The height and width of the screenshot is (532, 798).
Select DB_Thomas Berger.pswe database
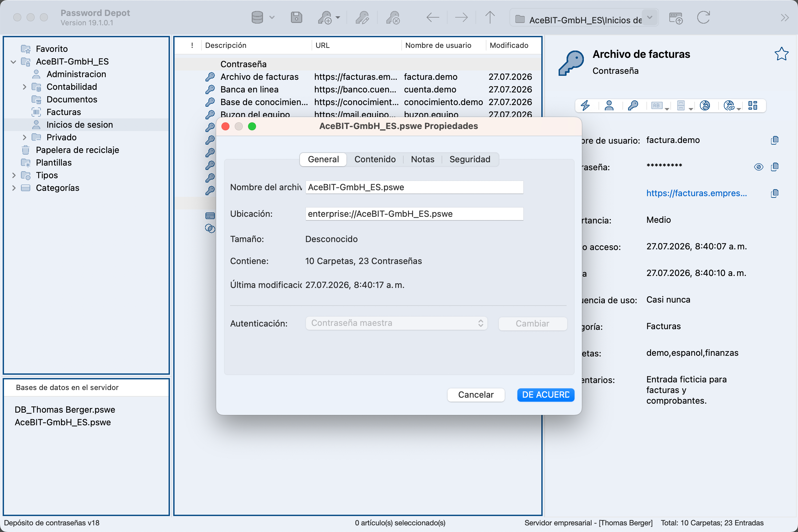click(65, 410)
